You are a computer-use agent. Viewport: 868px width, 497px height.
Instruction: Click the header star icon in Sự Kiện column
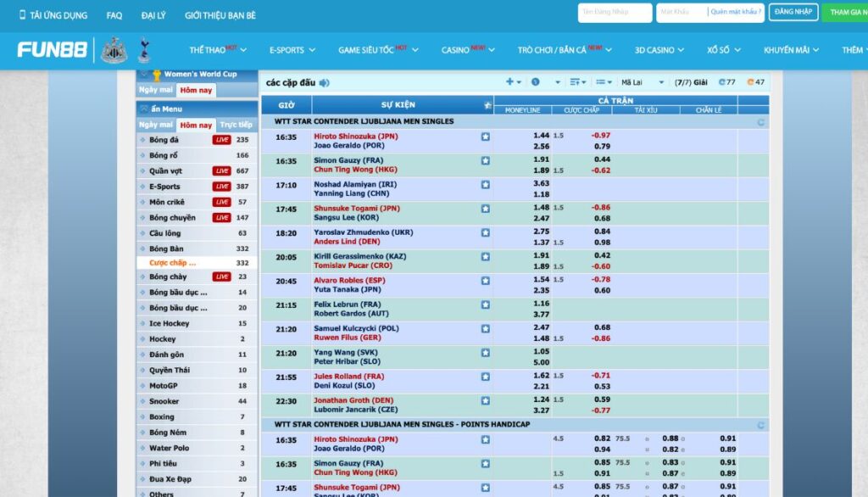click(x=487, y=104)
